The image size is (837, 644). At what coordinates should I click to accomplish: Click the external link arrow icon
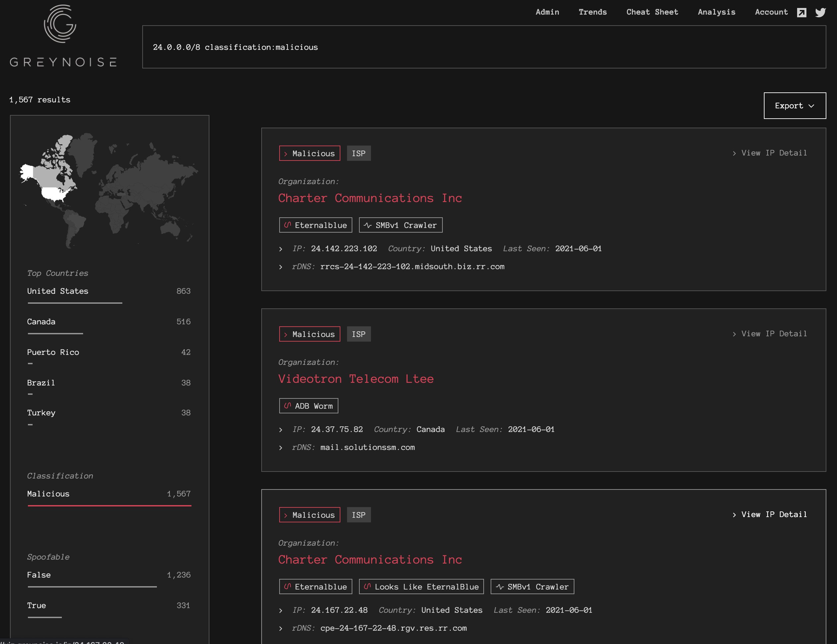pos(801,13)
